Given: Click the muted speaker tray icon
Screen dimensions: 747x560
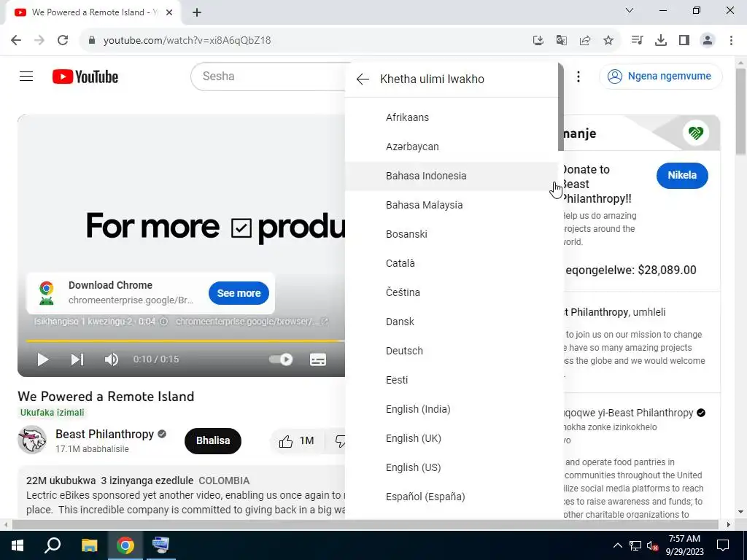Looking at the screenshot, I should click(653, 545).
